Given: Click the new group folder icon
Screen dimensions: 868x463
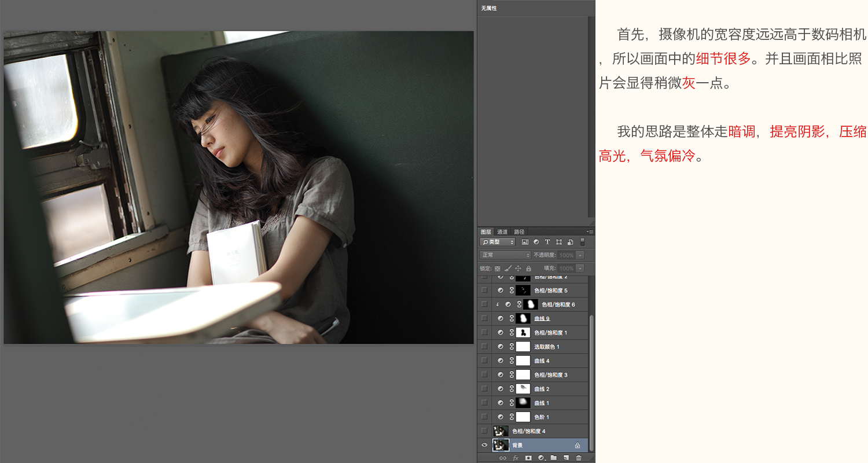Looking at the screenshot, I should 554,458.
